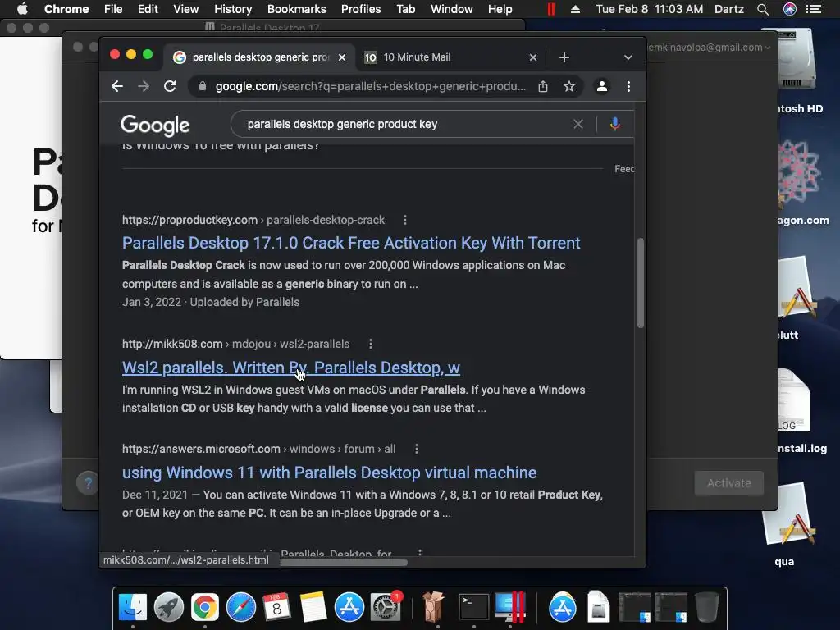This screenshot has width=840, height=630.
Task: Open Notification Center list icon
Action: pyautogui.click(x=813, y=9)
